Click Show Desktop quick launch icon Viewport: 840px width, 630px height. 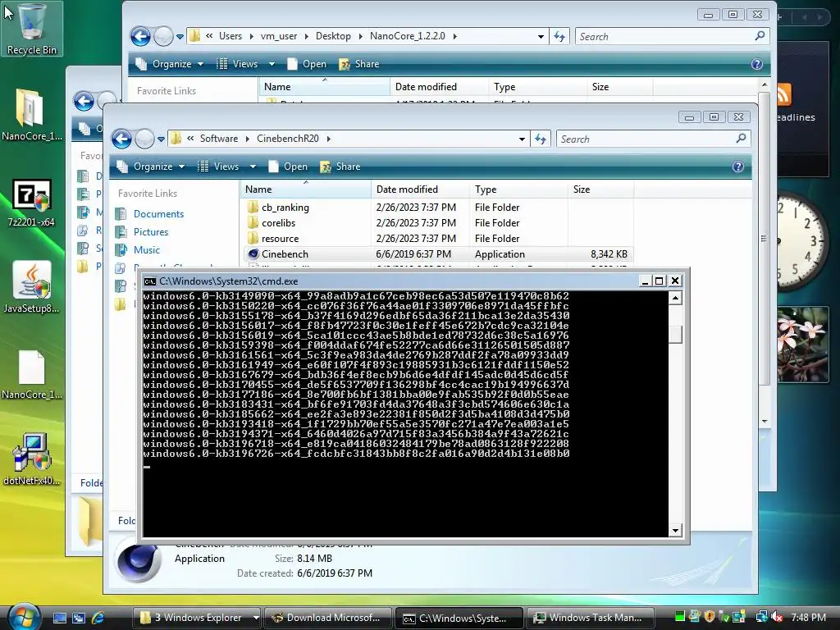pos(60,618)
